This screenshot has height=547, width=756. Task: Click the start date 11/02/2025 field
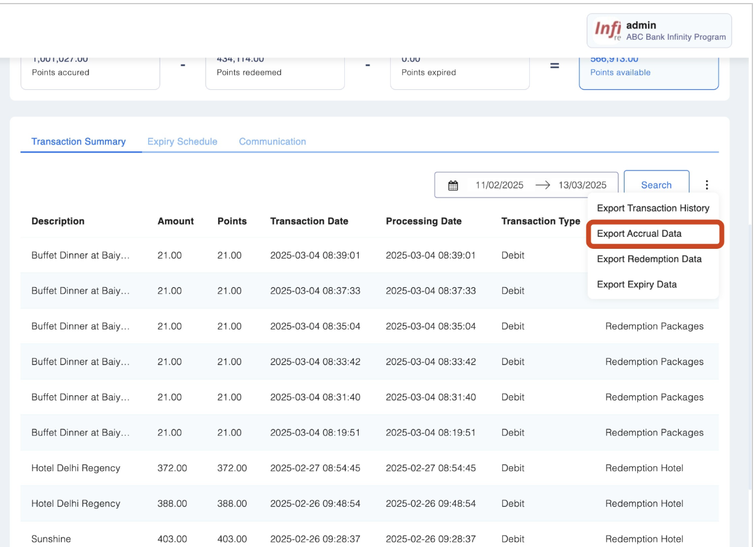pos(499,186)
